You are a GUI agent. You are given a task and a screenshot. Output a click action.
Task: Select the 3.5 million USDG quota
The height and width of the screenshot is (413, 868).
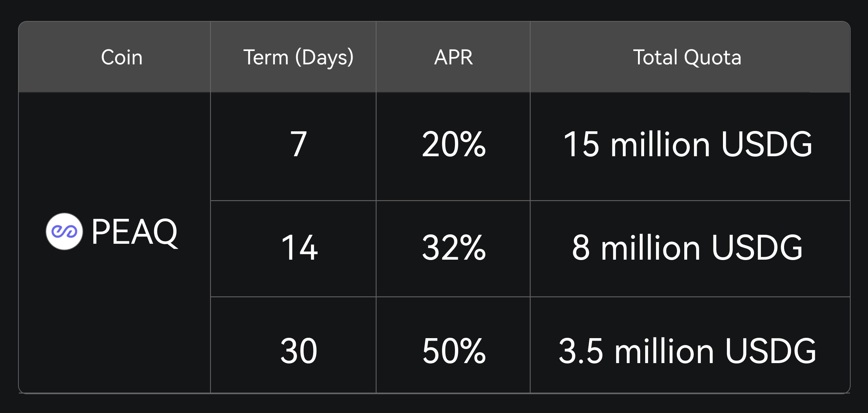687,351
